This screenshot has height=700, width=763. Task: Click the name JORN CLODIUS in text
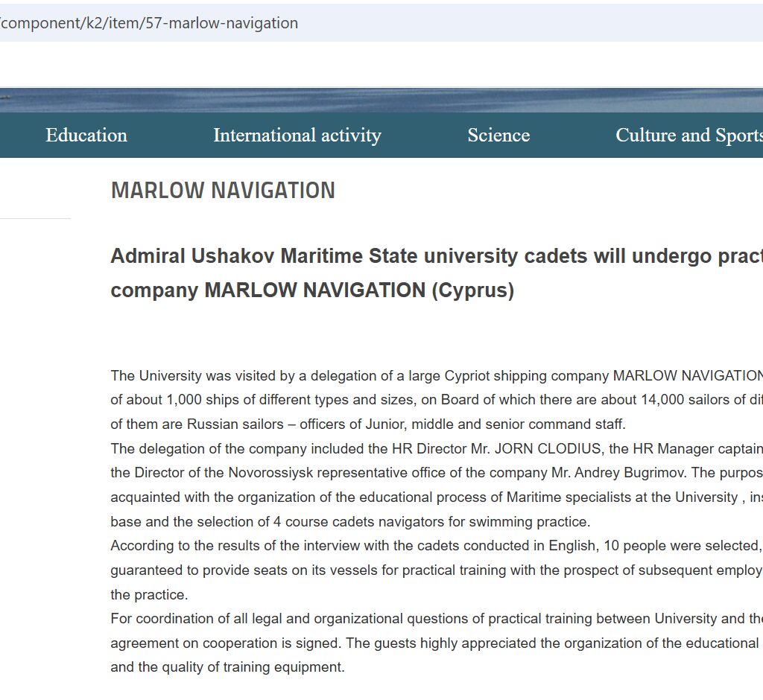(x=555, y=448)
